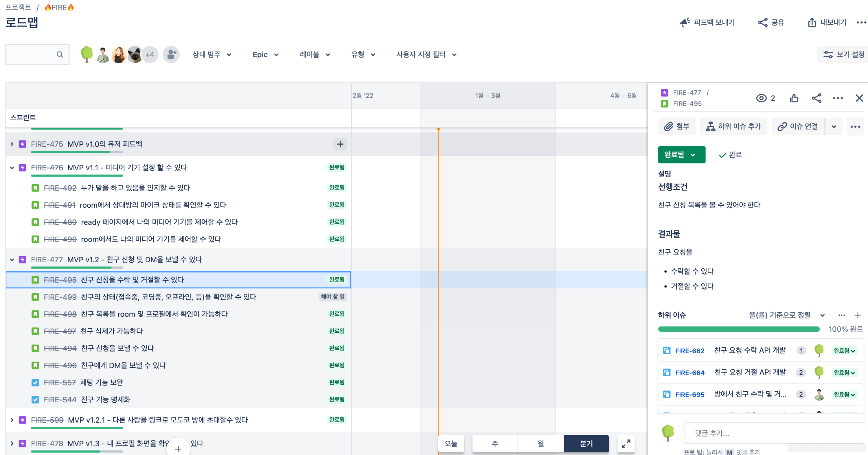
Task: Open the 상태 범주 filter dropdown
Action: tap(212, 55)
